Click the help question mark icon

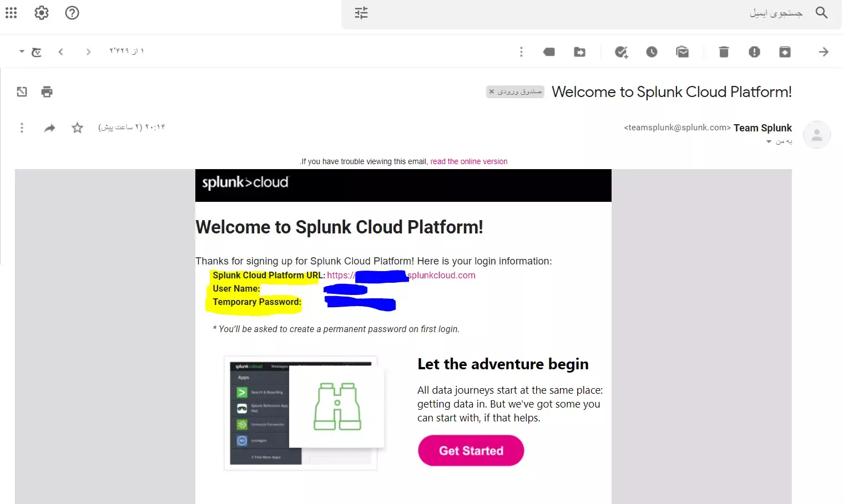click(x=72, y=13)
